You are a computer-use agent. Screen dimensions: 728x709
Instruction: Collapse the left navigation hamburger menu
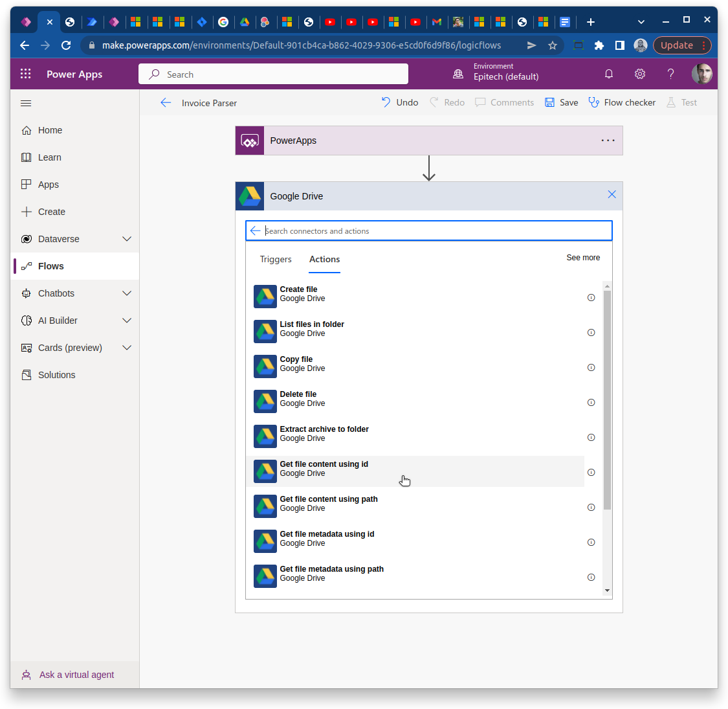click(26, 103)
